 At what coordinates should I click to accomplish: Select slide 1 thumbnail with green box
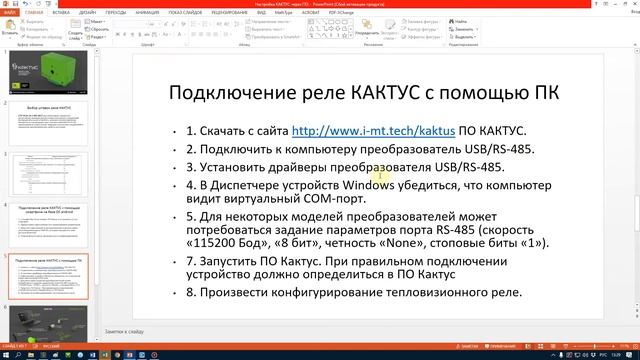pos(48,73)
